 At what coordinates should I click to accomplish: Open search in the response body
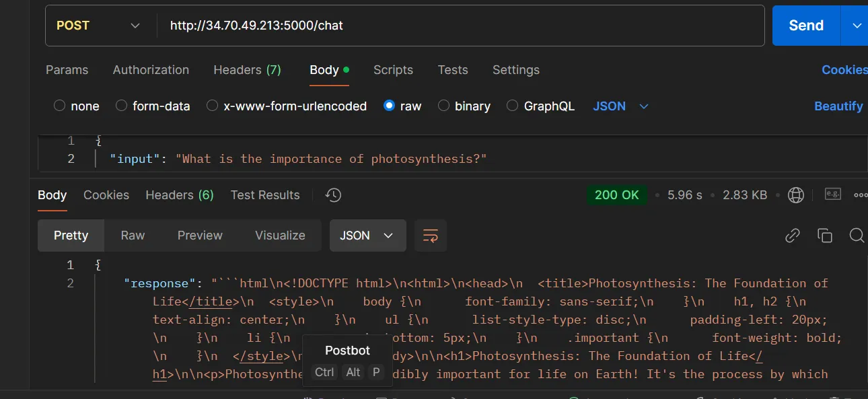click(857, 235)
